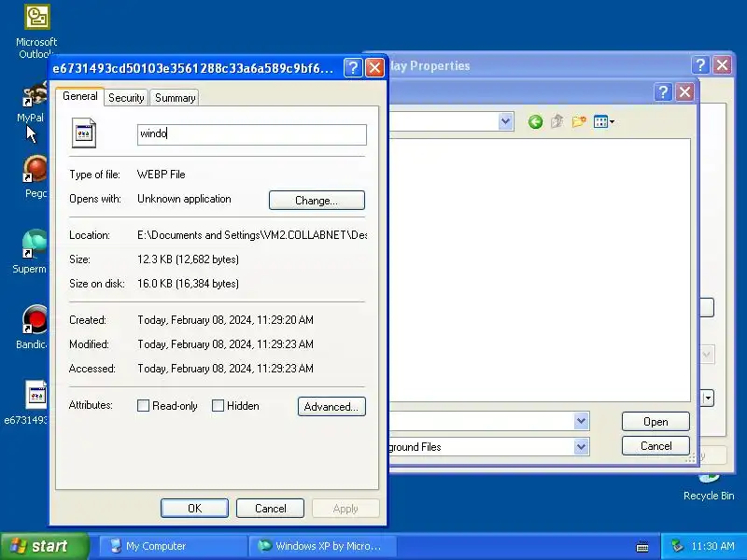Click Cancel in the file properties dialog
Screen dimensions: 747x560
pos(270,508)
